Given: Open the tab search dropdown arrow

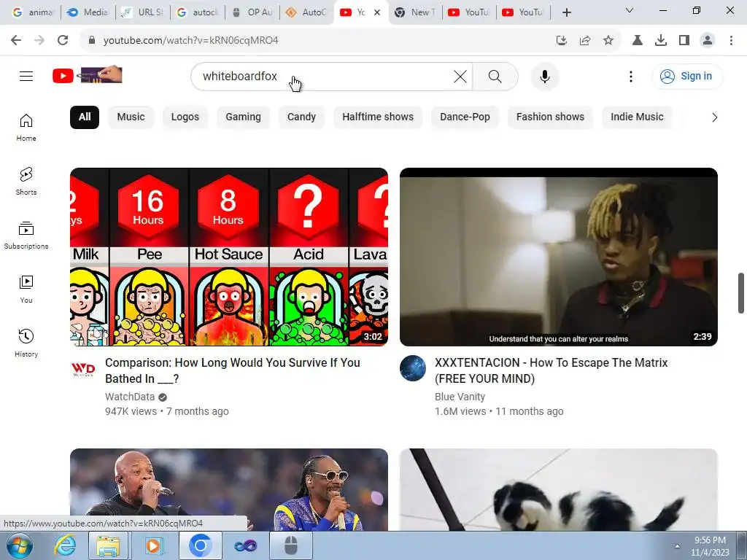Looking at the screenshot, I should coord(630,10).
